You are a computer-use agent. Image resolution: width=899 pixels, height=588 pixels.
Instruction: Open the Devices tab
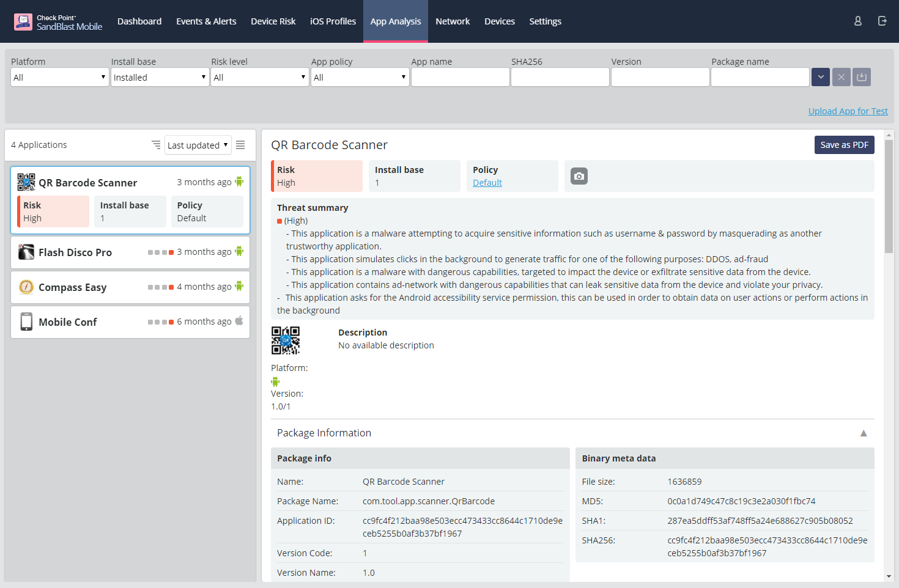500,21
